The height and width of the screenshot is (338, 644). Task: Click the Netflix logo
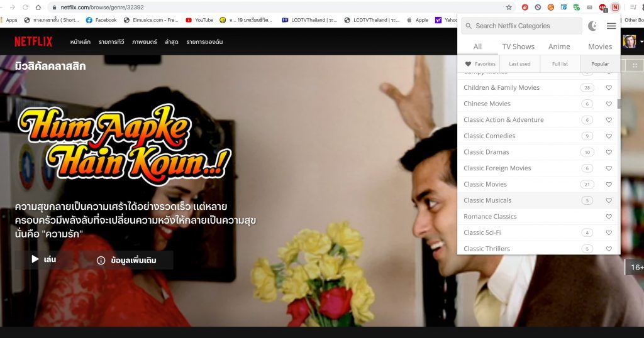33,41
